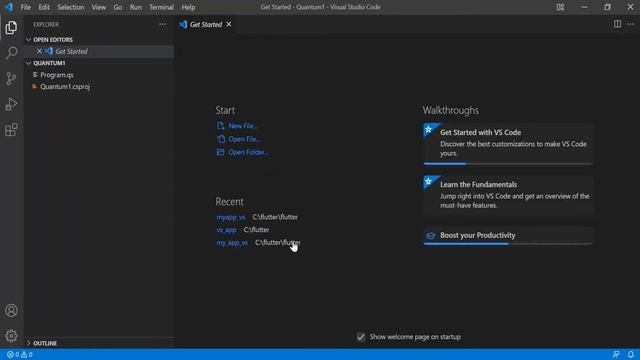
Task: Open Boost your Productivity walkthrough
Action: tap(508, 235)
